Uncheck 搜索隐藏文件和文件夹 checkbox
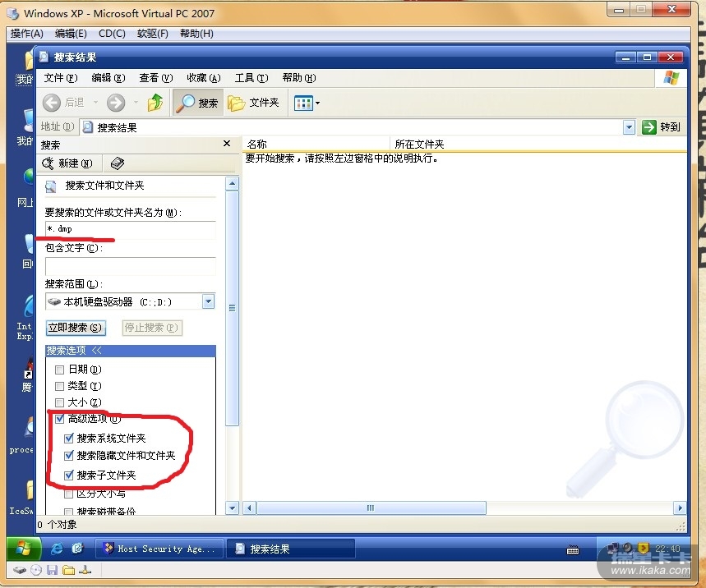Viewport: 706px width, 588px height. point(69,456)
